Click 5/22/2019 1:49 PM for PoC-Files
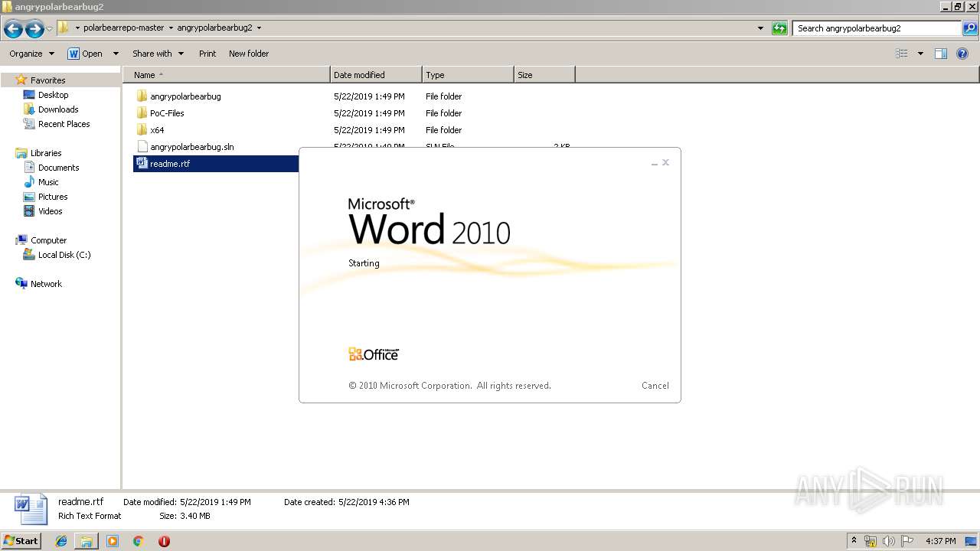The width and height of the screenshot is (980, 551). (x=369, y=113)
